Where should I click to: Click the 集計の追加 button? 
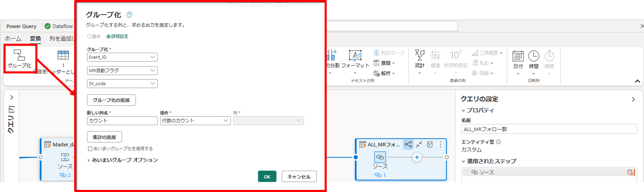click(x=104, y=137)
